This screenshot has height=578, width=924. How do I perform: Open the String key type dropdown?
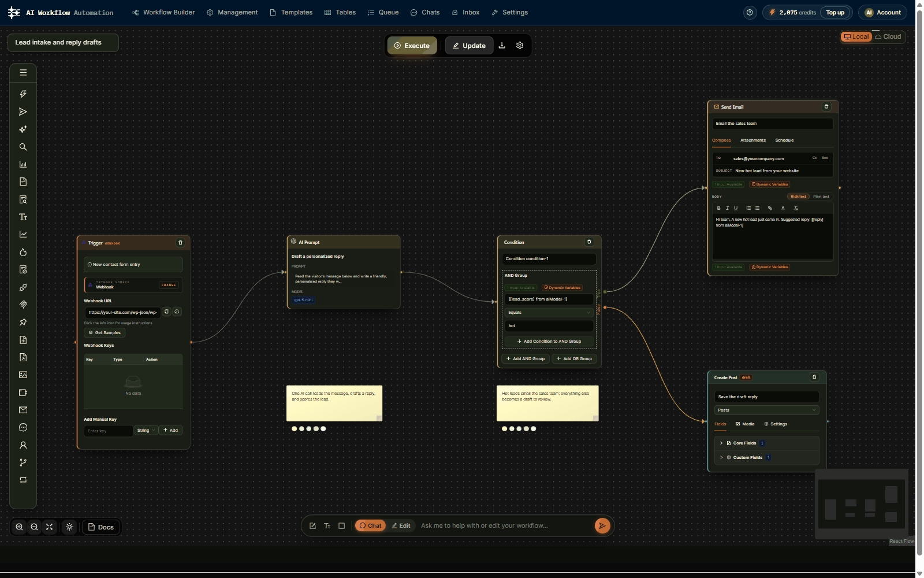146,430
